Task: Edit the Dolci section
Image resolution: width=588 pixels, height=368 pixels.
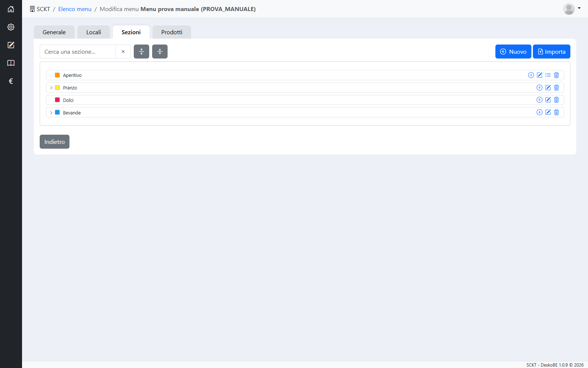Action: (x=548, y=100)
